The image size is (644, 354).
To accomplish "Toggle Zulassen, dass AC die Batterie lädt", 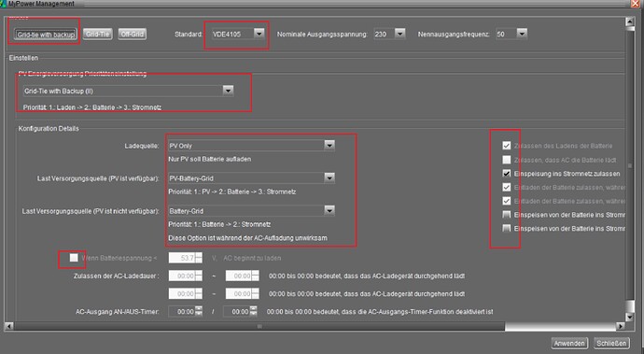I will tap(507, 160).
